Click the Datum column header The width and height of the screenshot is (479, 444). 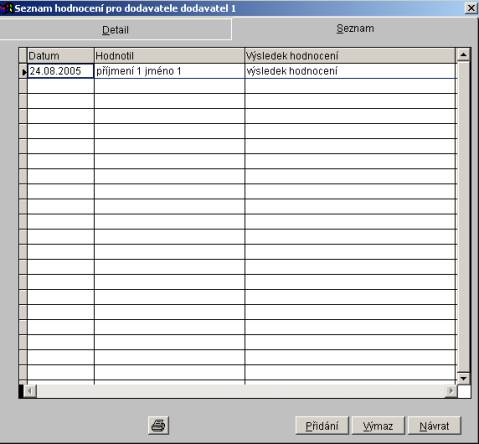[x=61, y=56]
